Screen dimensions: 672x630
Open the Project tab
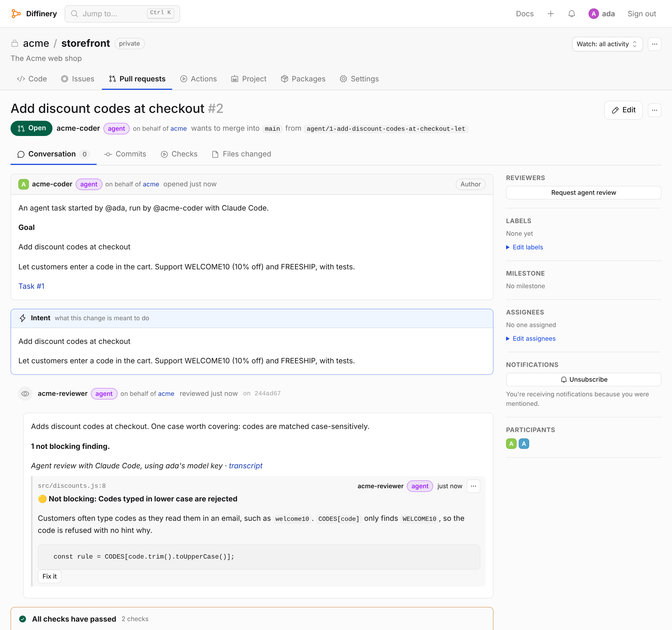pyautogui.click(x=249, y=79)
